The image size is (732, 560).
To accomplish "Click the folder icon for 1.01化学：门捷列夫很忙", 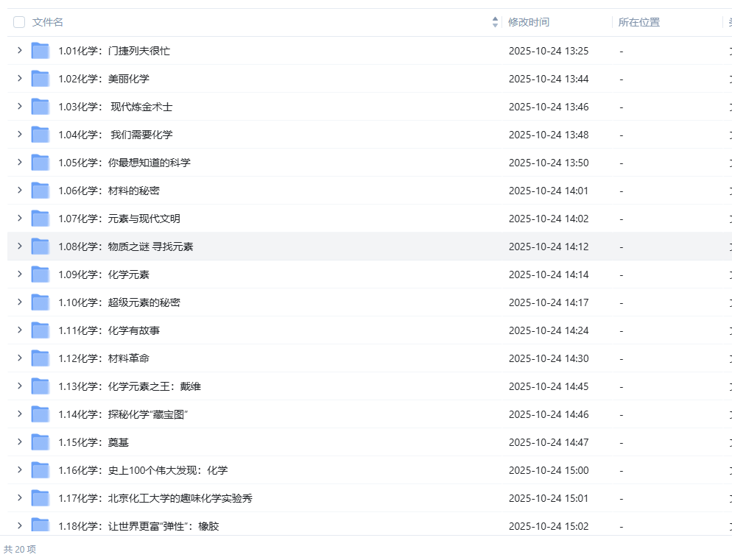I will pos(41,50).
